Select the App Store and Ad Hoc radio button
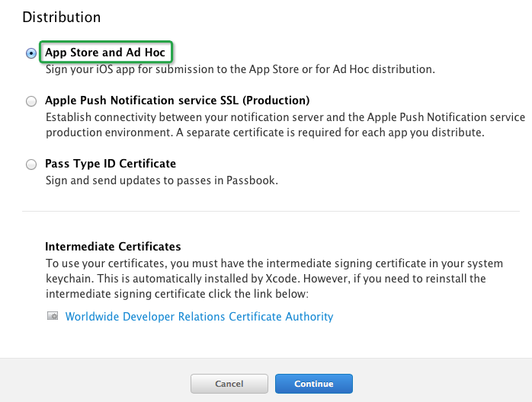 pyautogui.click(x=30, y=53)
